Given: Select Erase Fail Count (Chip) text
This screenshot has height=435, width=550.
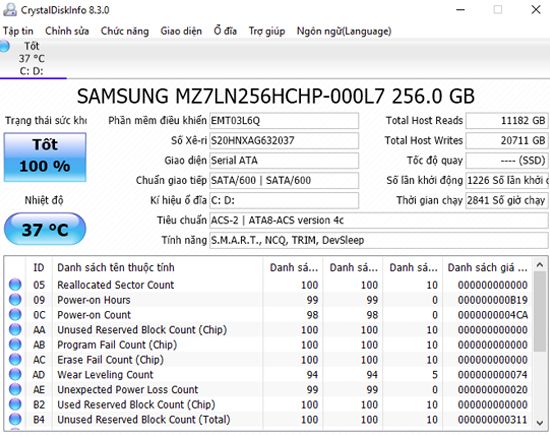Looking at the screenshot, I should [110, 360].
